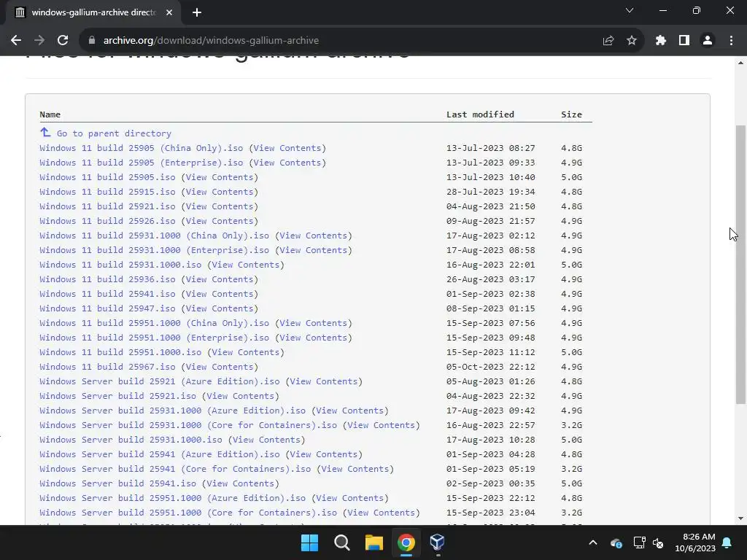Switch to Chrome in the taskbar
The height and width of the screenshot is (560, 747).
click(x=406, y=542)
